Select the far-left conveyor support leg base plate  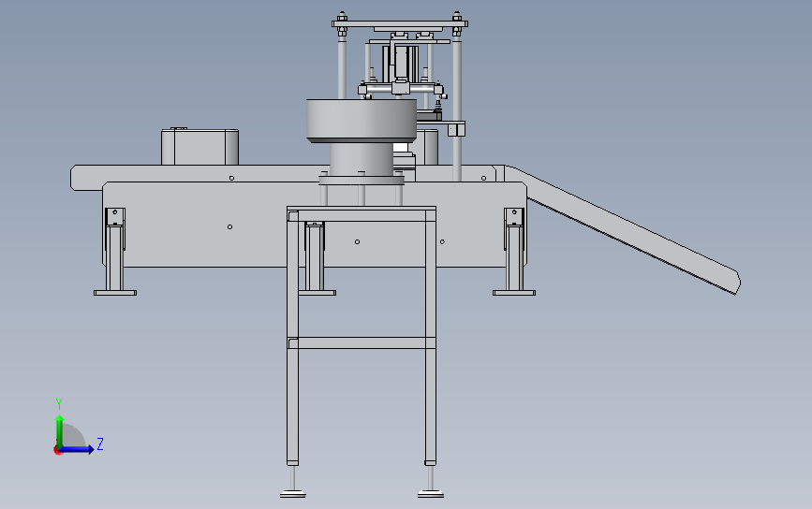click(x=115, y=293)
